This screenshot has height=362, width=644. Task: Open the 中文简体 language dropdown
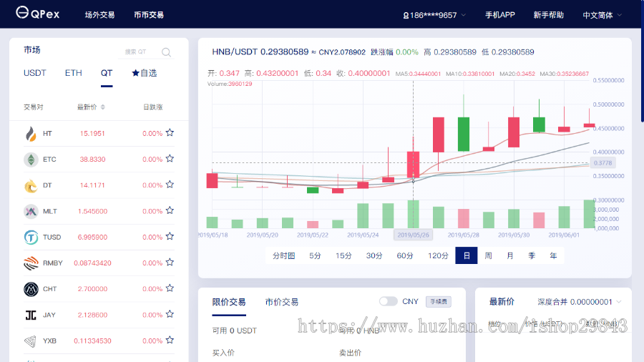pyautogui.click(x=602, y=15)
